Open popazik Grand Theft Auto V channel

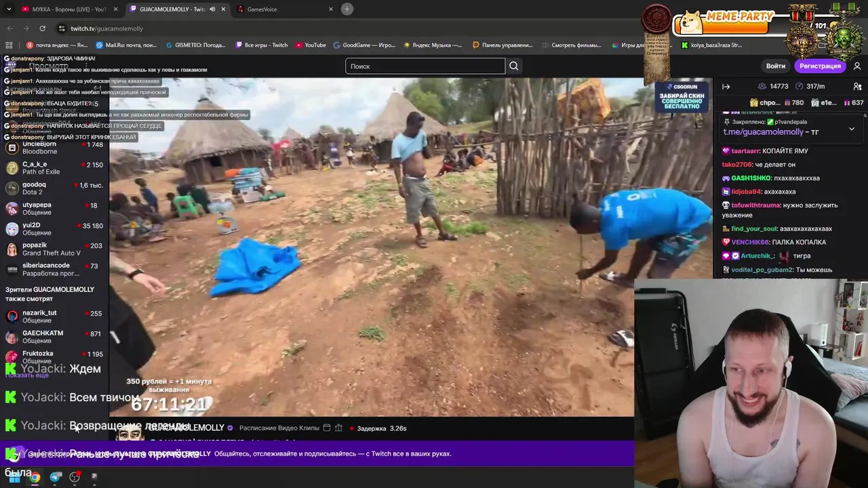tap(54, 249)
